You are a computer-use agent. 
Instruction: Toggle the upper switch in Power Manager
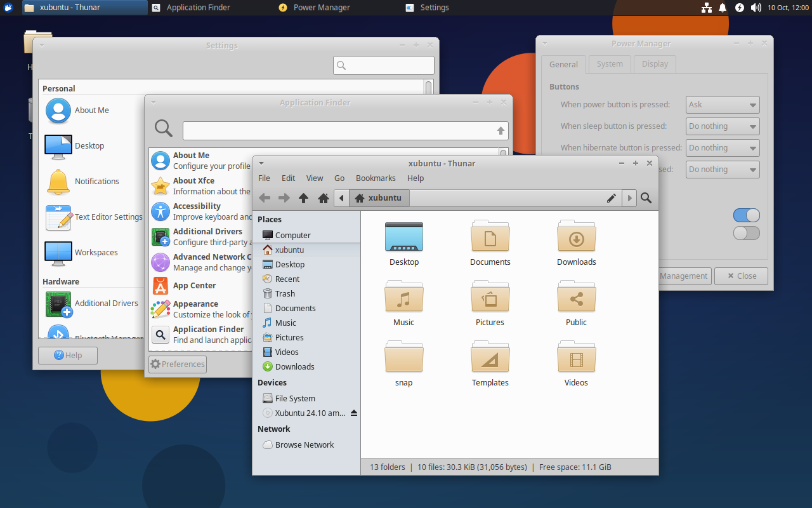point(746,215)
